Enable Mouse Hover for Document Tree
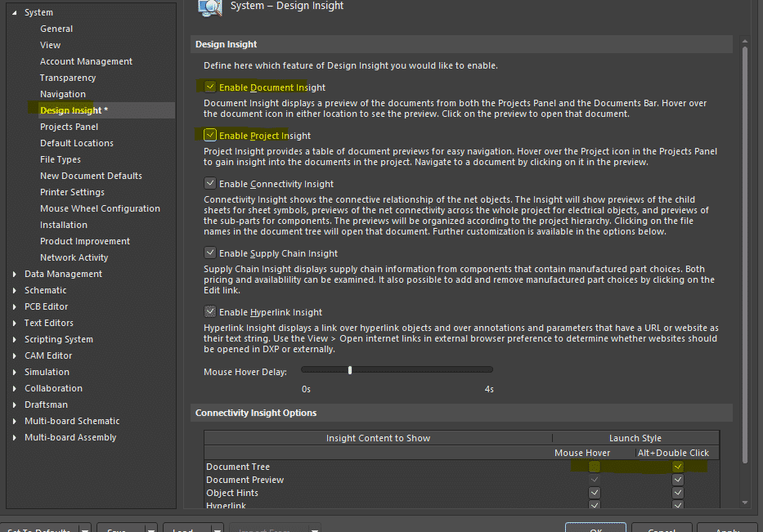The image size is (763, 532). 595,467
